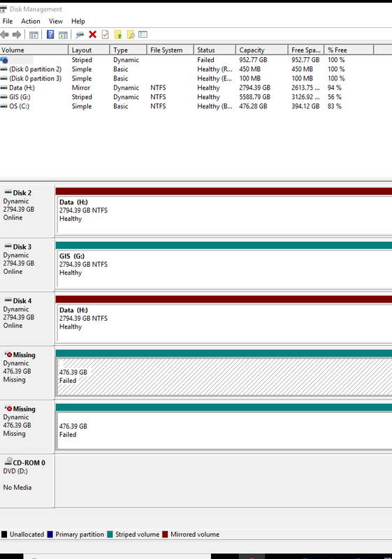Sort by the % Free column header
This screenshot has width=392, height=559.
349,50
